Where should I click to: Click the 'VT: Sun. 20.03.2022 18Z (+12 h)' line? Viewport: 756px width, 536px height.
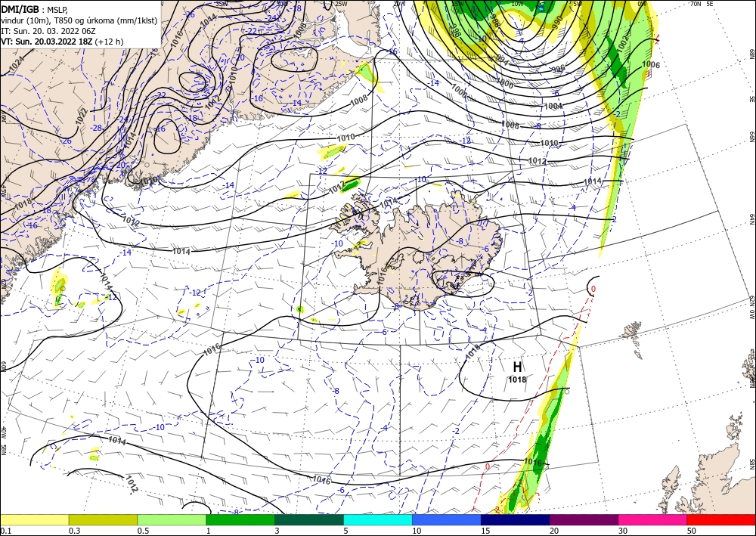(62, 42)
